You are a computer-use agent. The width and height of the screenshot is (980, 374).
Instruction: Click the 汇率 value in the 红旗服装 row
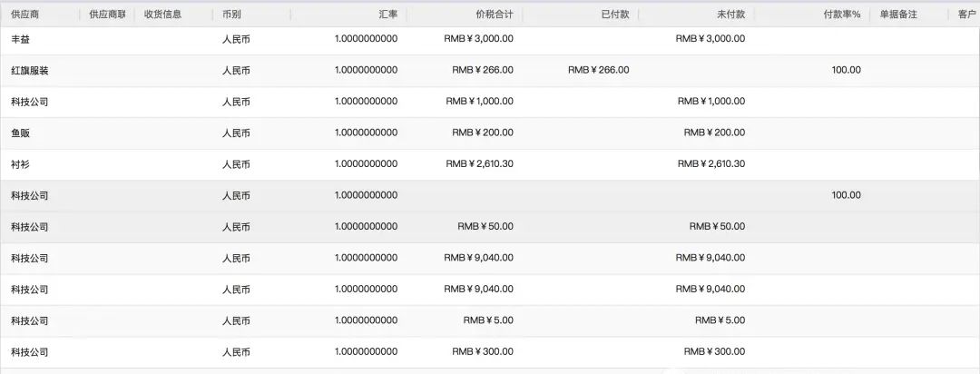tap(367, 70)
